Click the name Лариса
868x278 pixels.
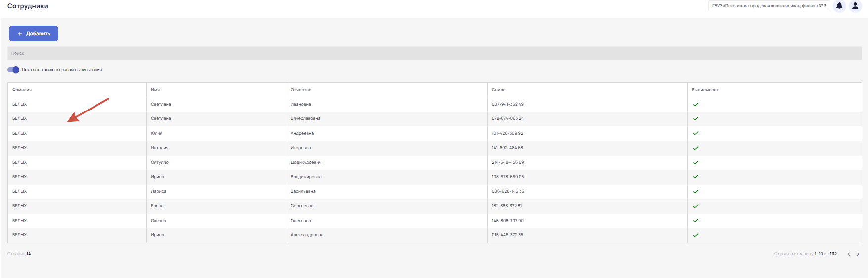point(158,191)
